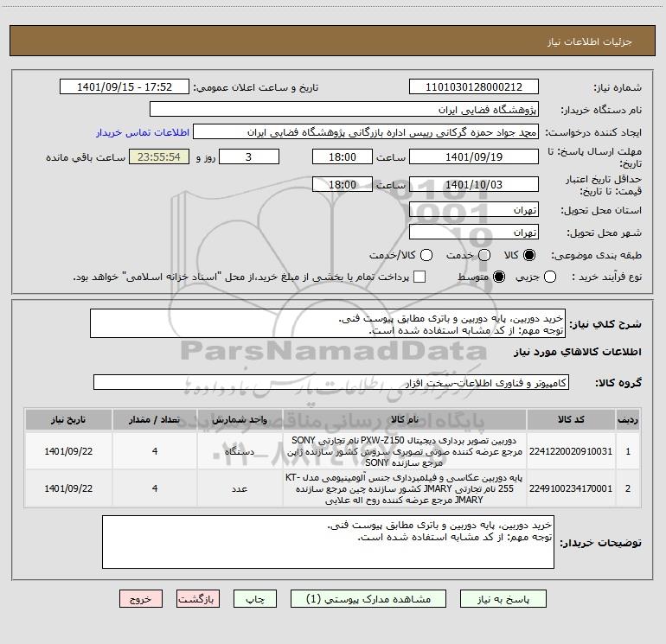Click the بازگشت back button

(198, 599)
